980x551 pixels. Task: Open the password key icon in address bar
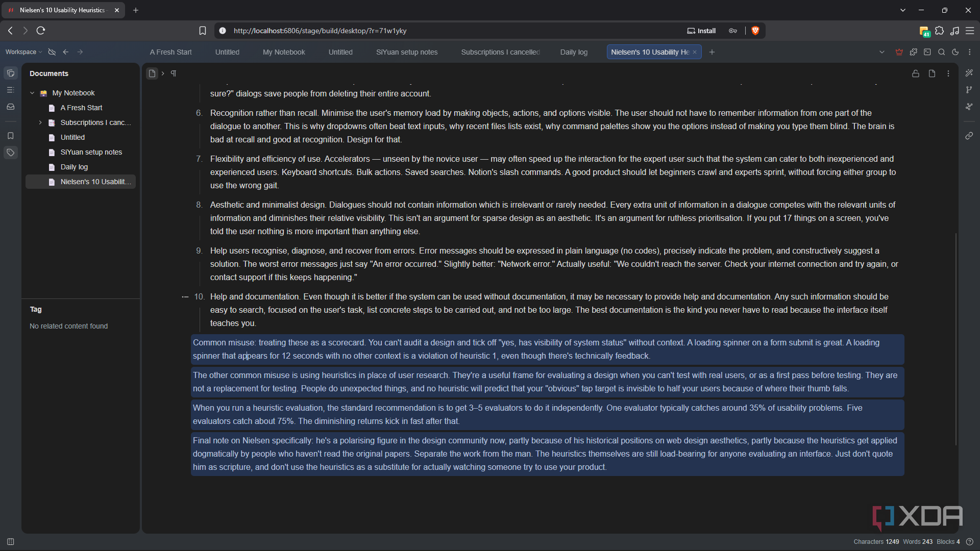coord(733,31)
